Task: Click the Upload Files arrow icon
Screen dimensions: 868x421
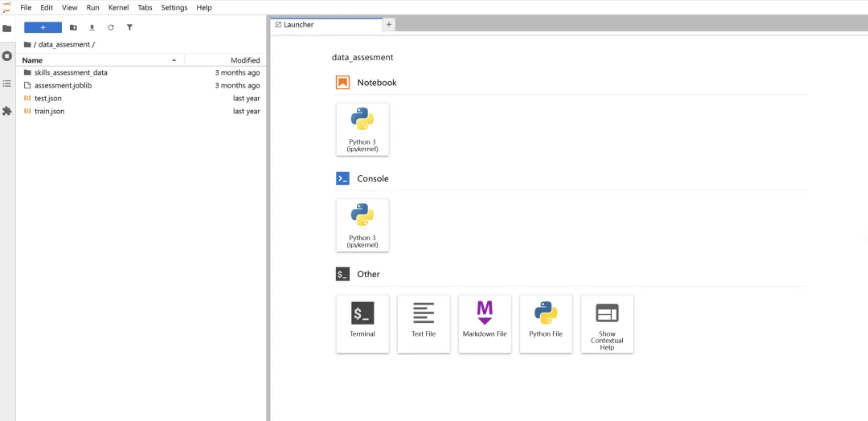Action: coord(92,27)
